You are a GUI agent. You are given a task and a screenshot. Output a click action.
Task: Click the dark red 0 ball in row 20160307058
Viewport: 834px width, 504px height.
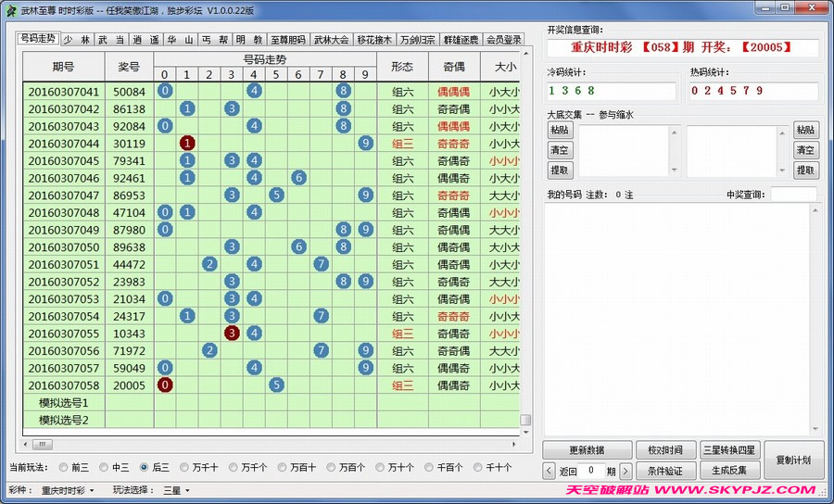click(165, 385)
